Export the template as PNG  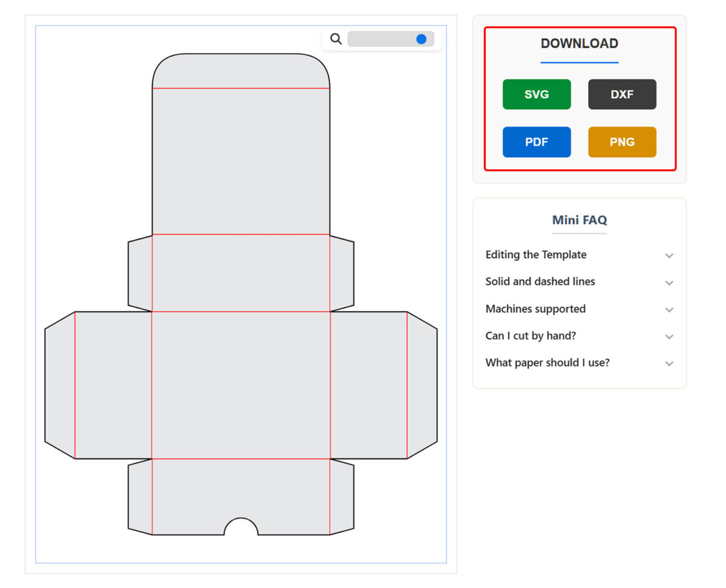[621, 142]
